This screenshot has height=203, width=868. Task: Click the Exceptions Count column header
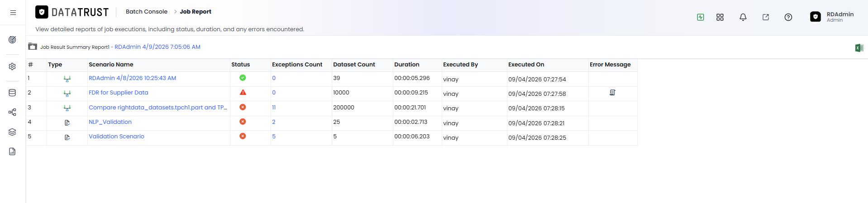297,65
